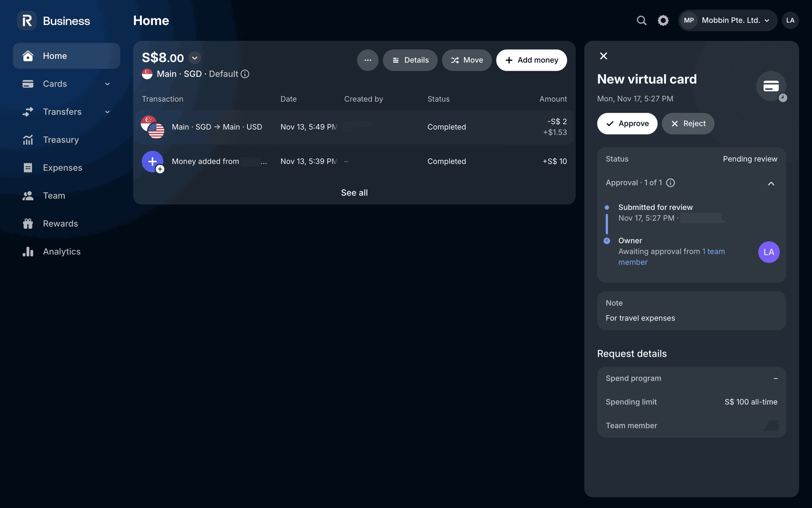Click the Transfers arrows icon
The width and height of the screenshot is (812, 508).
click(x=28, y=112)
